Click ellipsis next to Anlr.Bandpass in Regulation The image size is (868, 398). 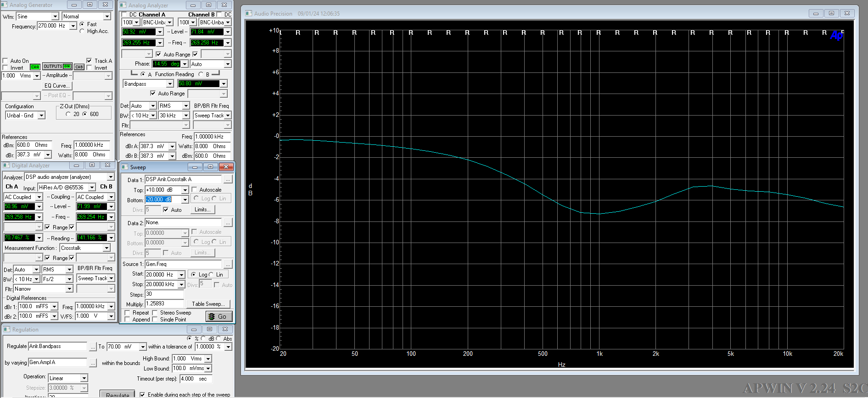pyautogui.click(x=93, y=347)
